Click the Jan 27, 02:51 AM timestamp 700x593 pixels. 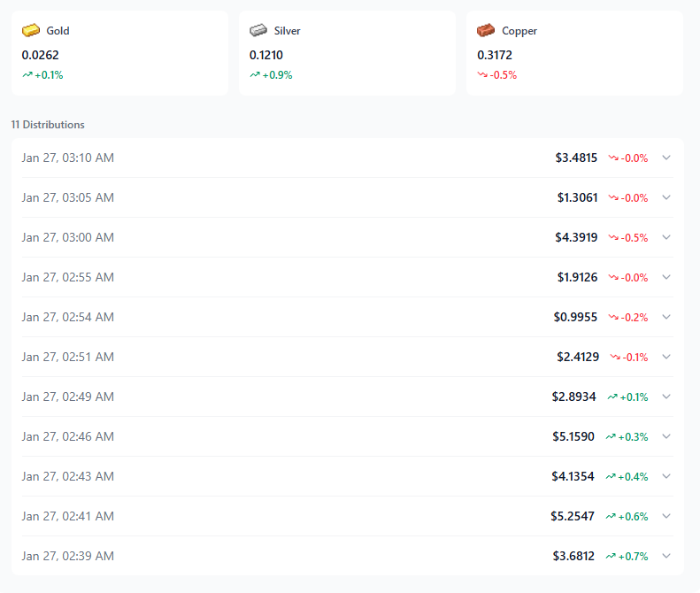click(x=68, y=358)
